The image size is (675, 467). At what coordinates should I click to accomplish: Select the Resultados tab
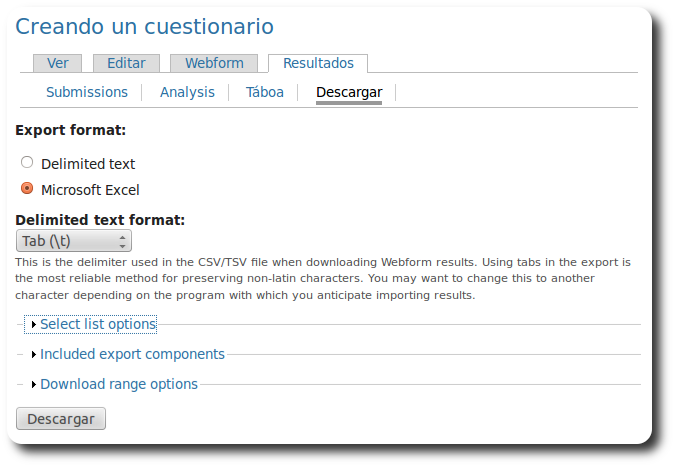click(318, 63)
